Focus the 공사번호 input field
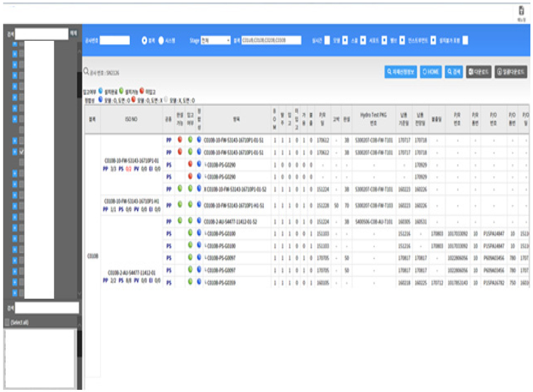 tap(115, 40)
